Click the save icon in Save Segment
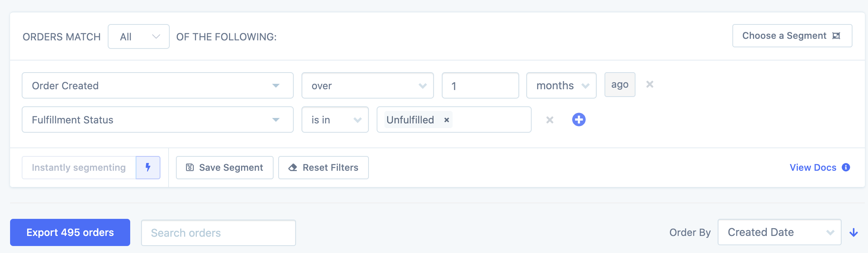The height and width of the screenshot is (253, 868). [189, 167]
